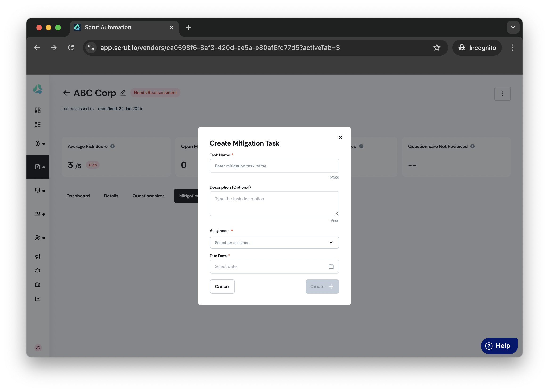This screenshot has width=549, height=392.
Task: Show Average Risk Score info tooltip
Action: (112, 146)
